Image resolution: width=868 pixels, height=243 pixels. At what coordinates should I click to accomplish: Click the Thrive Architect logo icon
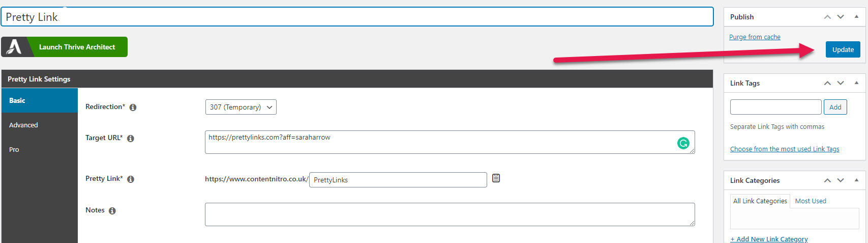14,47
